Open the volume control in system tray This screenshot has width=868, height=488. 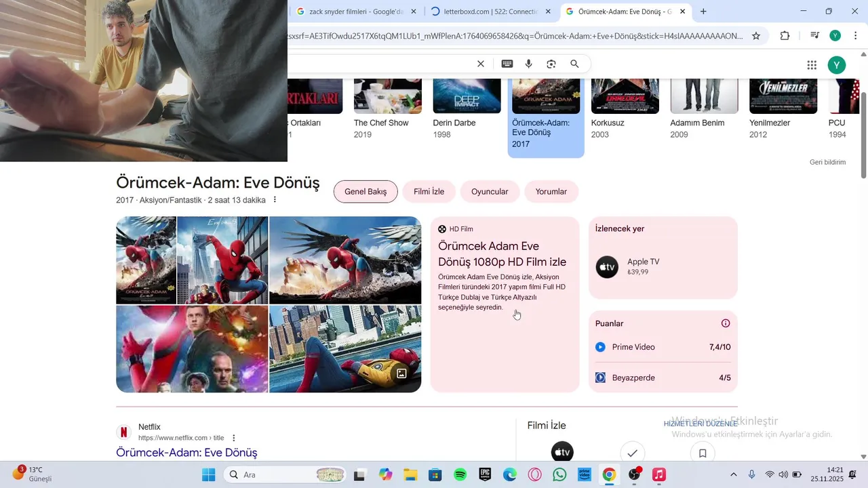point(783,474)
